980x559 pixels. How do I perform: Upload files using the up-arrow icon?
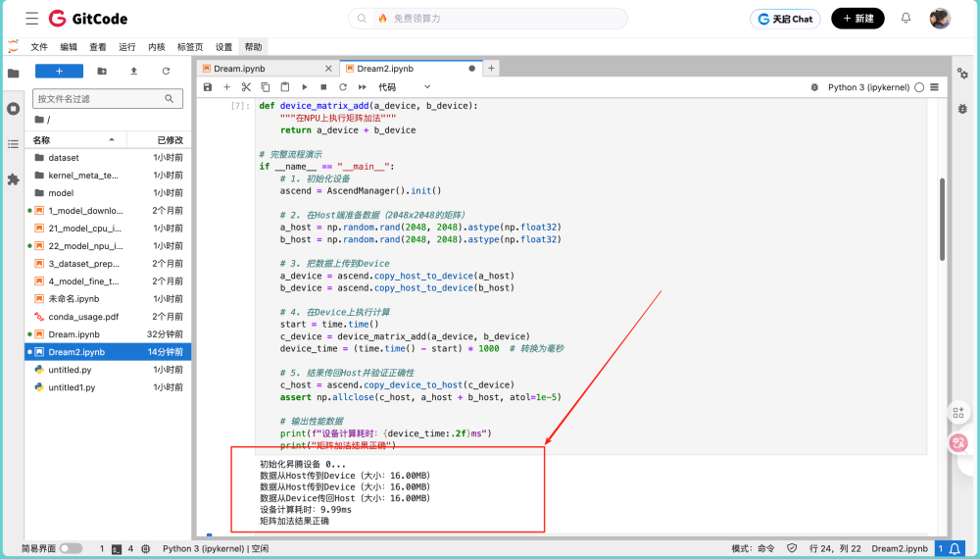tap(133, 72)
